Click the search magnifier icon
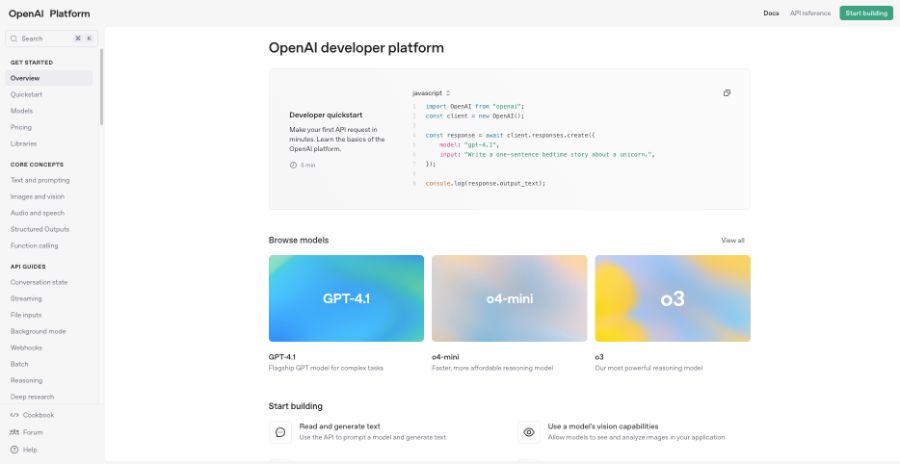 14,38
